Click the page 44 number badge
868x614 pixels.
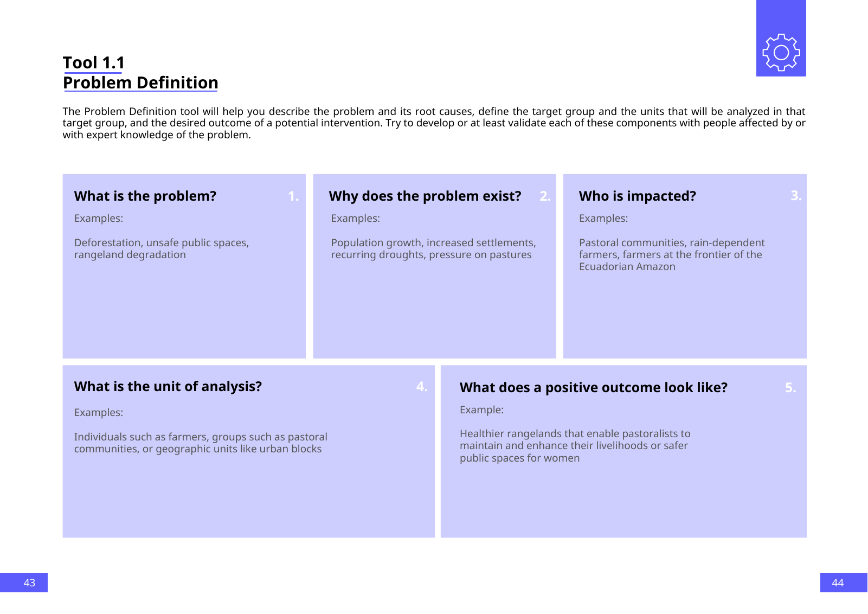point(838,583)
